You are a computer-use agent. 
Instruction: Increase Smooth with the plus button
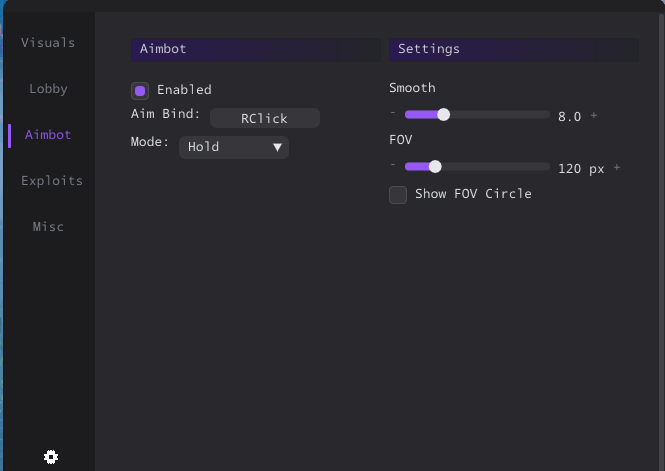tap(594, 115)
